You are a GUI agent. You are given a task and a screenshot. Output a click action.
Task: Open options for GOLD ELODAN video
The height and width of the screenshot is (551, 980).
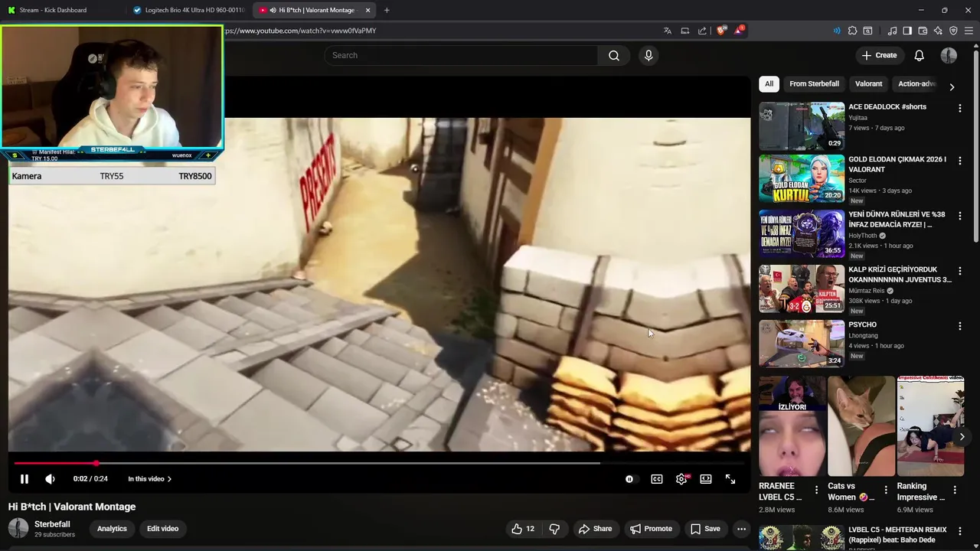(x=959, y=161)
